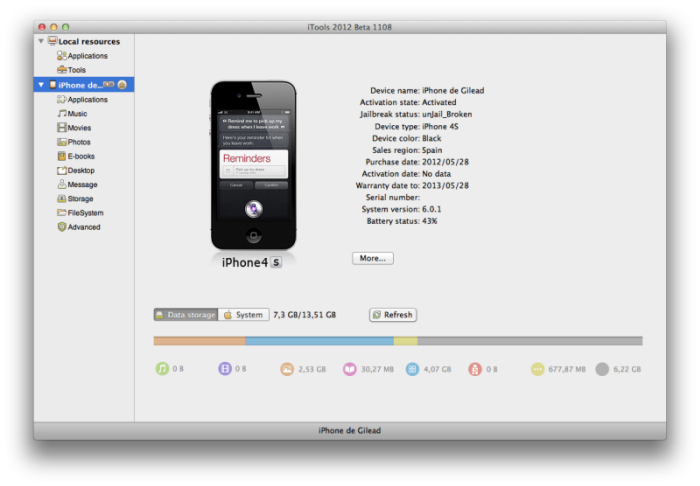
Task: Click the eject icon beside iPhone de...
Action: click(122, 84)
